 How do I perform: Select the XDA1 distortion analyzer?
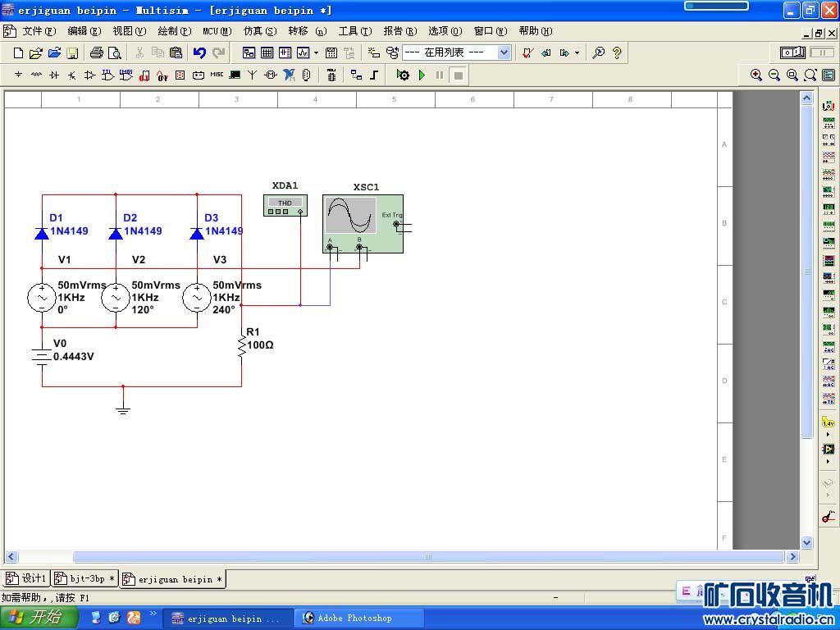pos(285,206)
